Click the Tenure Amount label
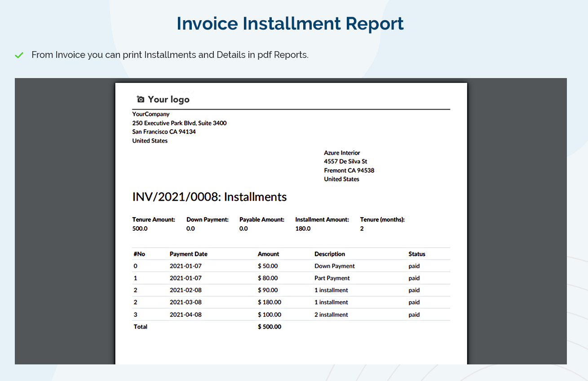588x381 pixels. point(154,220)
